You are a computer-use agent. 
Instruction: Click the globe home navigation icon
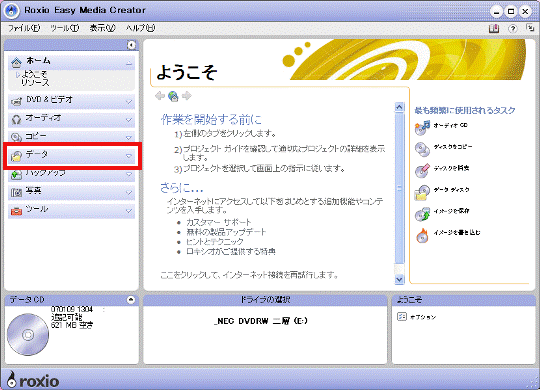point(173,96)
